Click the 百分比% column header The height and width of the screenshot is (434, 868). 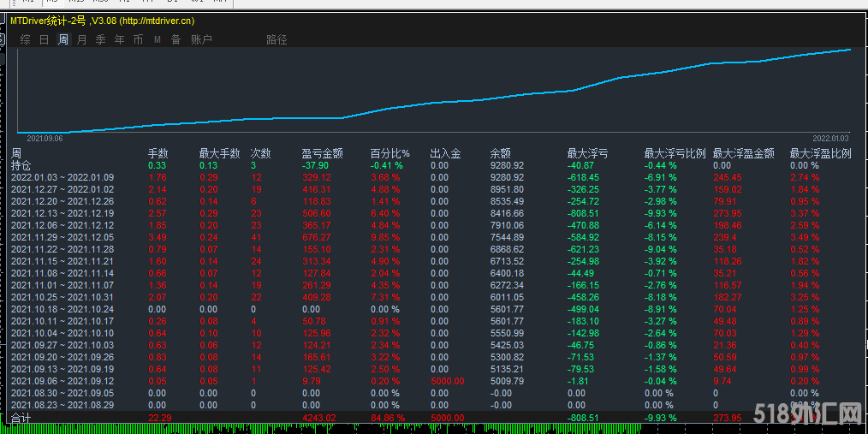pyautogui.click(x=389, y=153)
